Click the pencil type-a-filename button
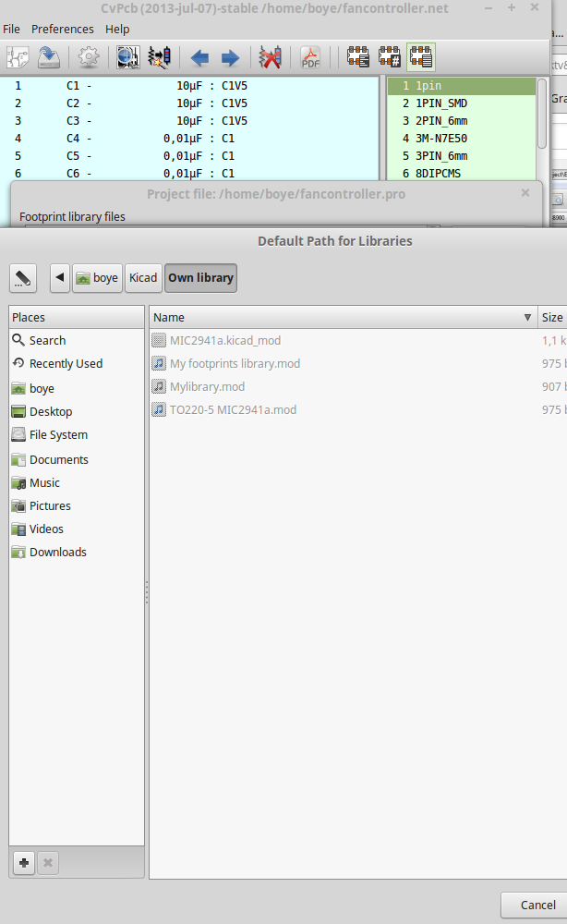 click(x=23, y=278)
